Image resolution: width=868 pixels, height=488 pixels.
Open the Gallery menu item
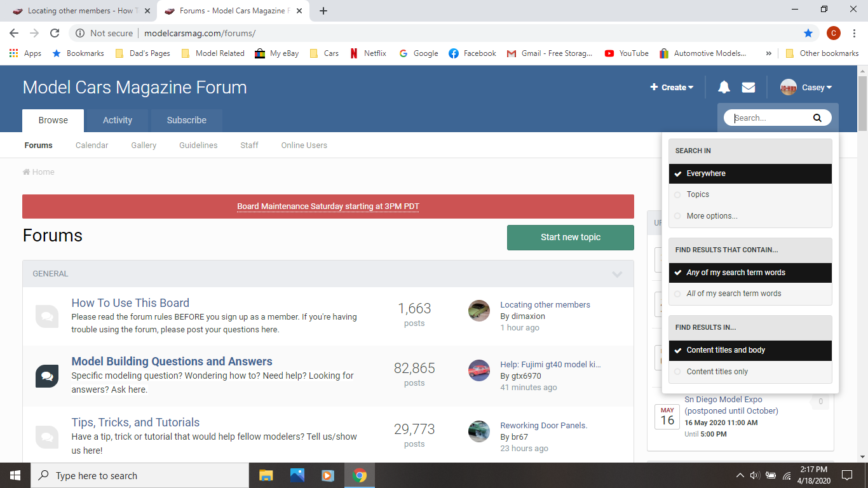(x=144, y=146)
